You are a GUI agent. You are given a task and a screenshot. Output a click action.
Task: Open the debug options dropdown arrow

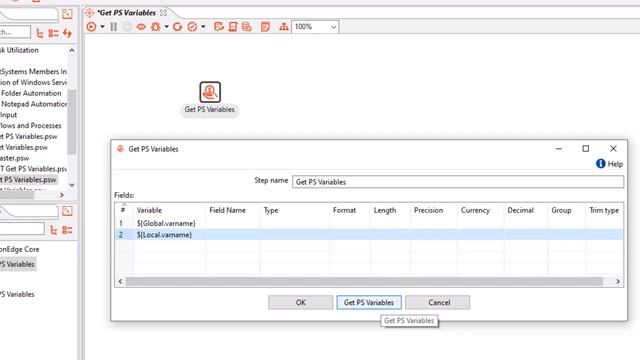point(167,27)
